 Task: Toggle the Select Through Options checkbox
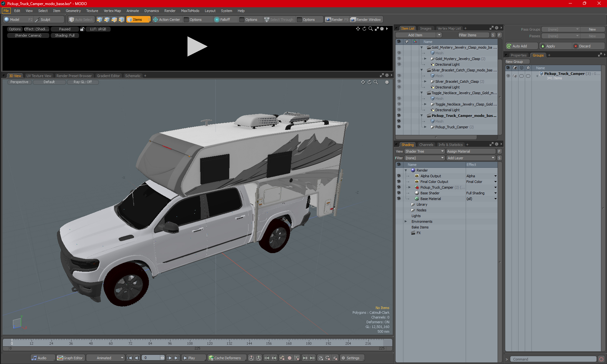click(299, 20)
